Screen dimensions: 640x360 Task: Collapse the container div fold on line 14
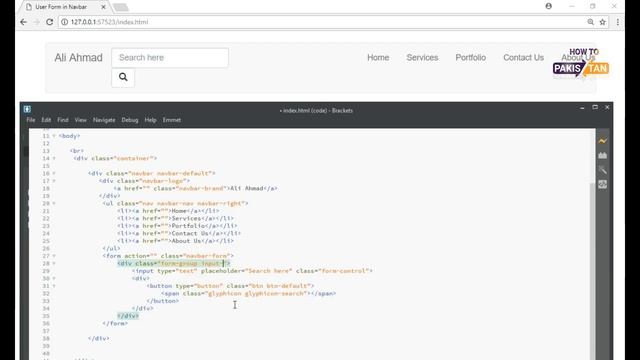click(x=54, y=158)
